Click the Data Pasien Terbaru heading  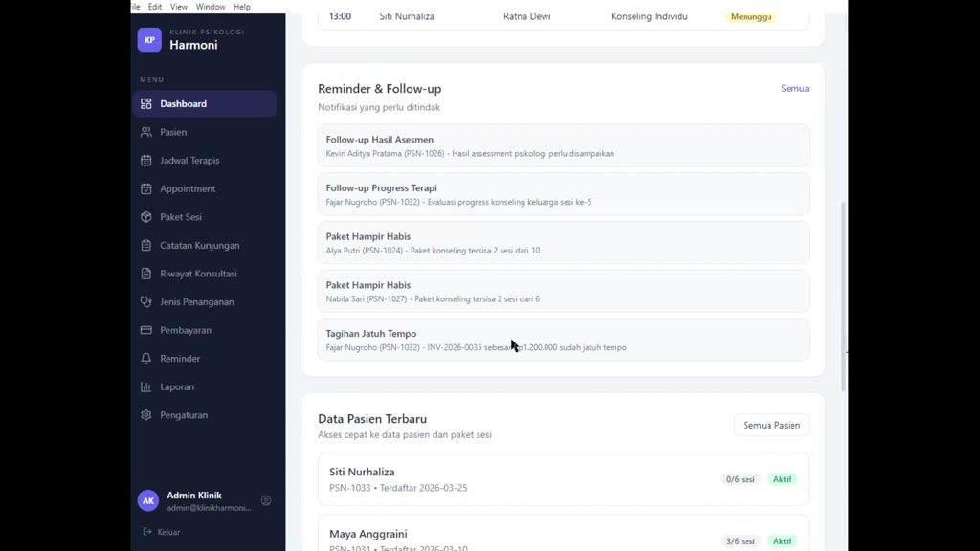pos(372,419)
